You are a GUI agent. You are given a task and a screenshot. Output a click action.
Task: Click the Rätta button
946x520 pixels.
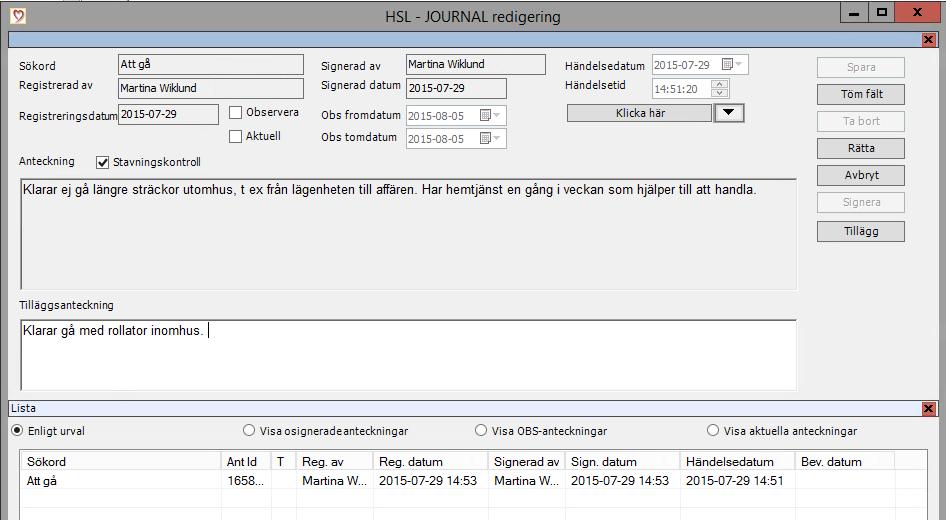coord(861,148)
